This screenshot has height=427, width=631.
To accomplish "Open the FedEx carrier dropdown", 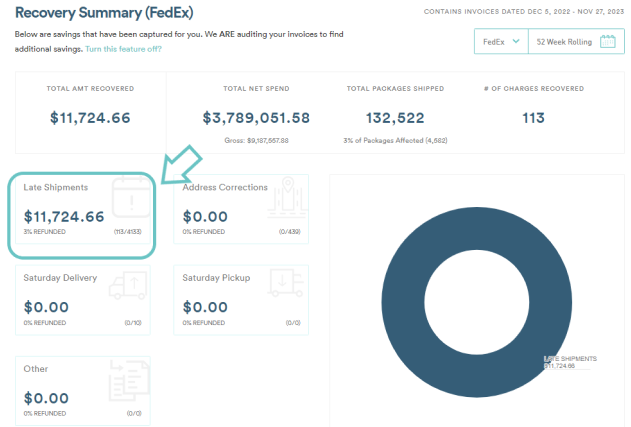I will point(500,42).
